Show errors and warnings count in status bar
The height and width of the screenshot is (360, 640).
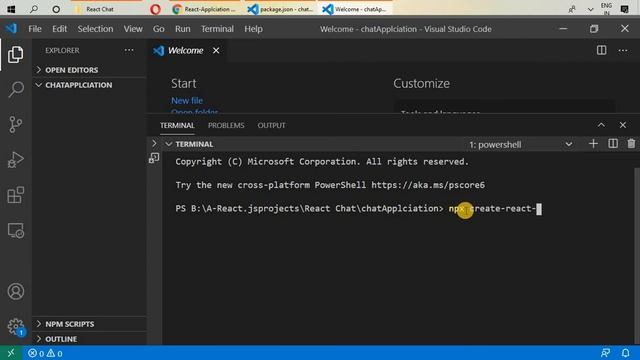click(45, 353)
